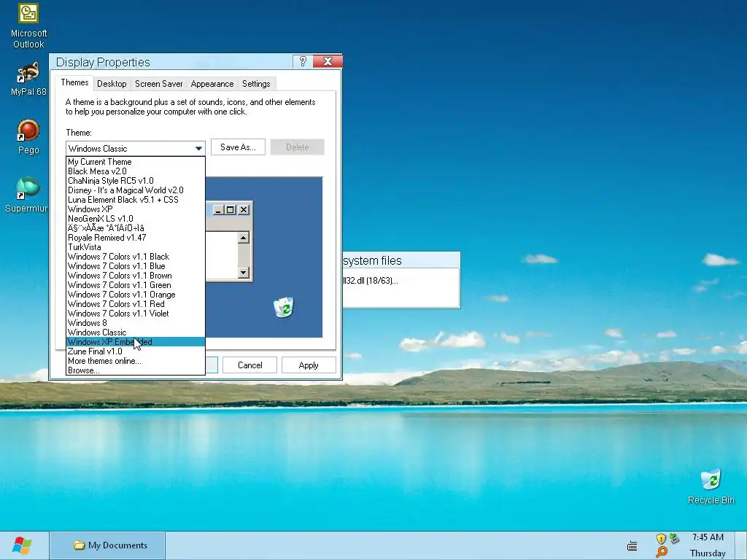Select ChaNinja Style RC5 v1.0 theme

point(135,181)
